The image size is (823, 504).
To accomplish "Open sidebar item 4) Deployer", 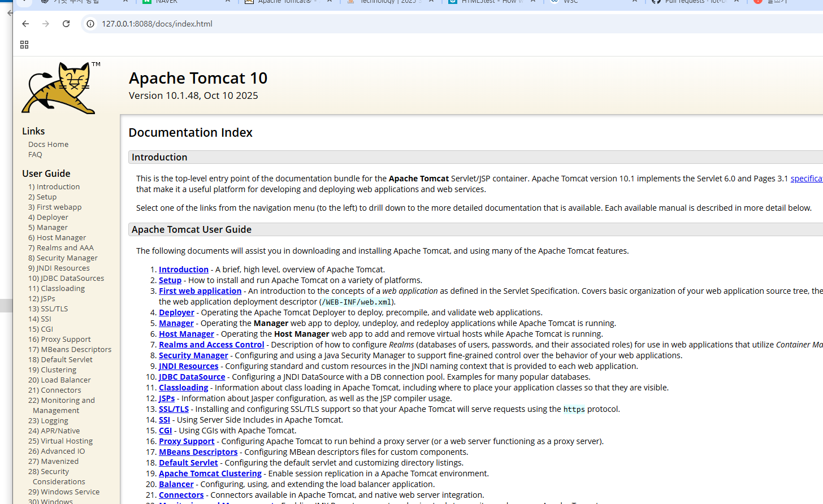I will [48, 218].
